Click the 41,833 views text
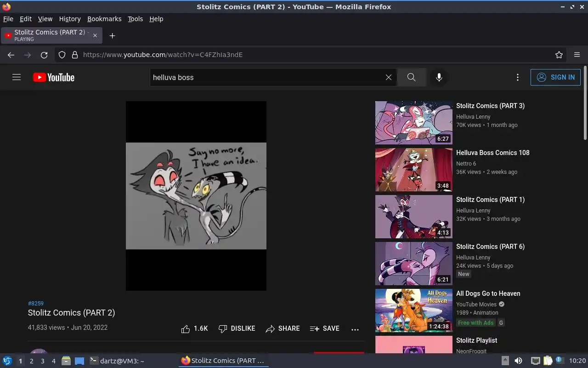Viewport: 588px width, 368px height. pyautogui.click(x=46, y=328)
